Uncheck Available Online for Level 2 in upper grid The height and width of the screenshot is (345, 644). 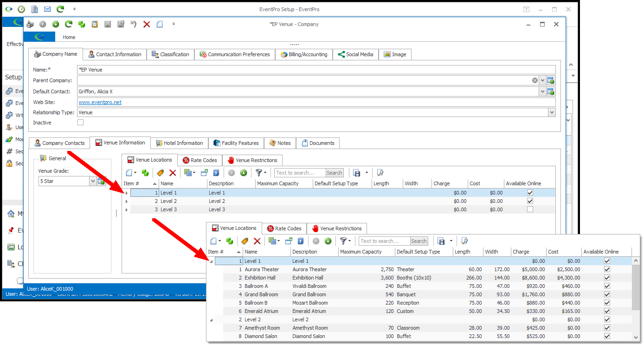[x=530, y=201]
